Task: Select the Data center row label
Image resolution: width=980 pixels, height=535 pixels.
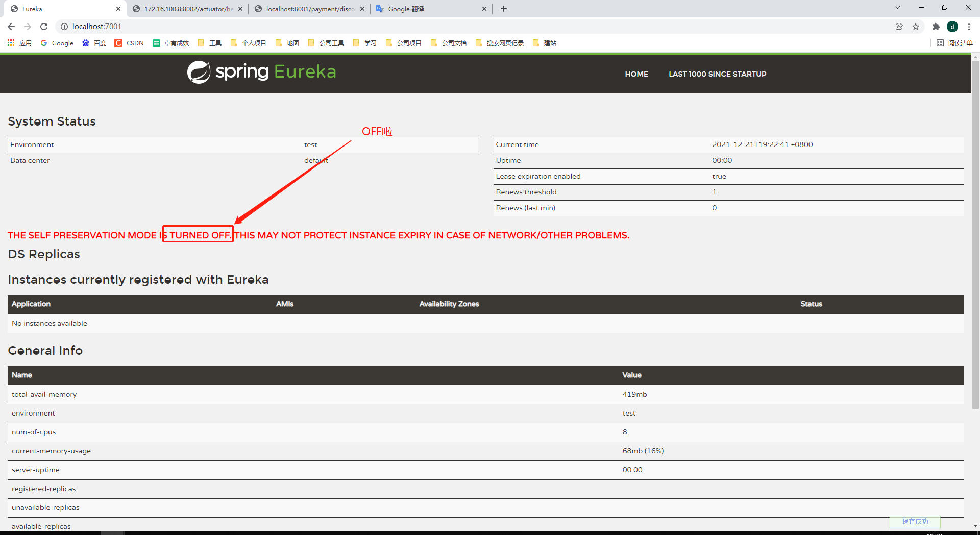Action: click(x=30, y=160)
